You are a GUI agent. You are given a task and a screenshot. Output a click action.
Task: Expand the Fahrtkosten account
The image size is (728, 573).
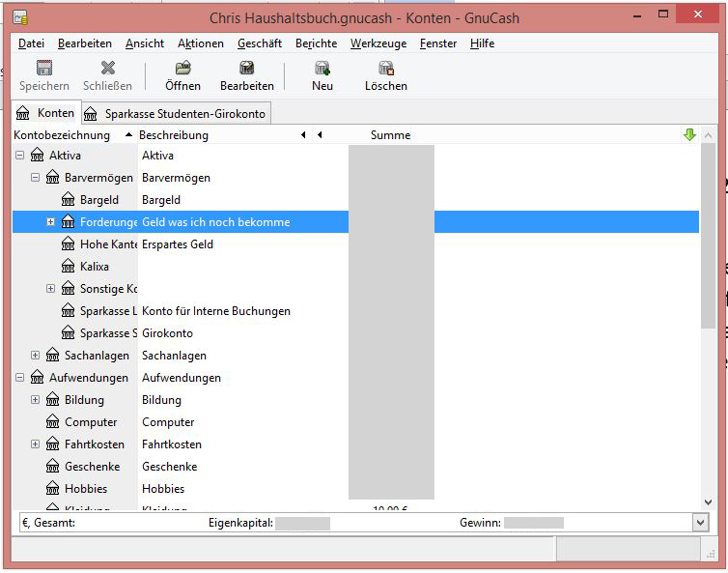tap(35, 444)
